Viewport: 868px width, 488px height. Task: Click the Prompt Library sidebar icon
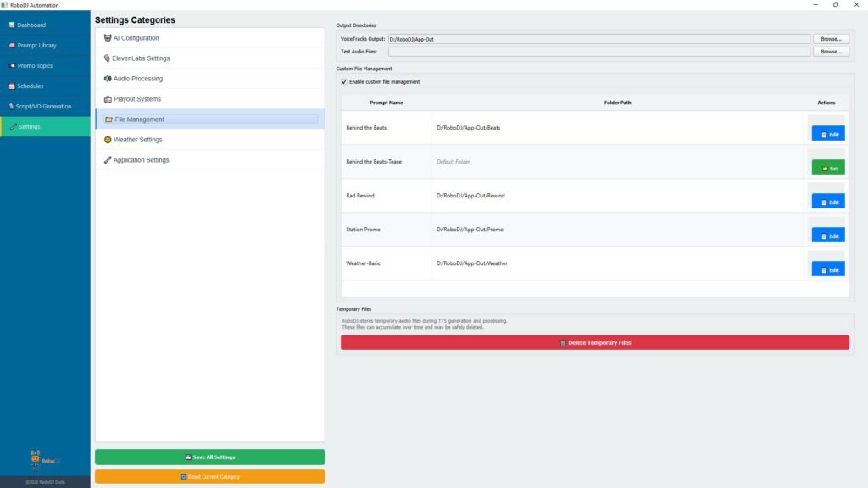[x=12, y=46]
